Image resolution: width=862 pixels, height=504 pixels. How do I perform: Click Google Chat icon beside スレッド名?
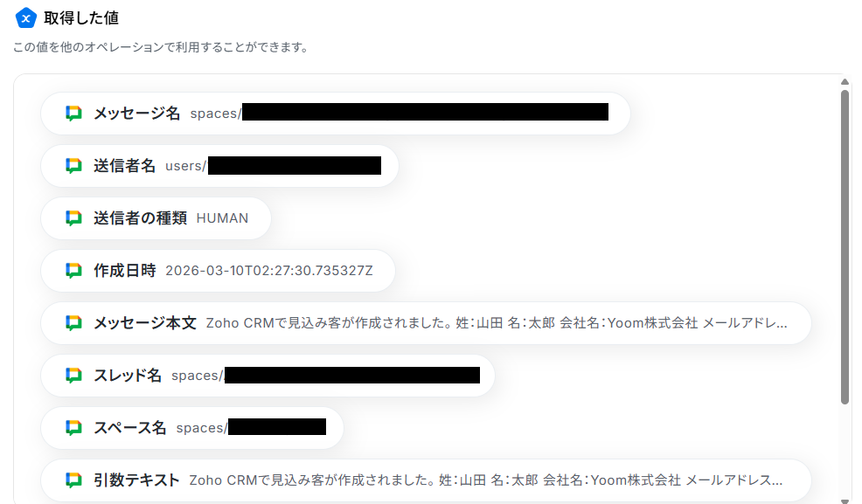73,376
